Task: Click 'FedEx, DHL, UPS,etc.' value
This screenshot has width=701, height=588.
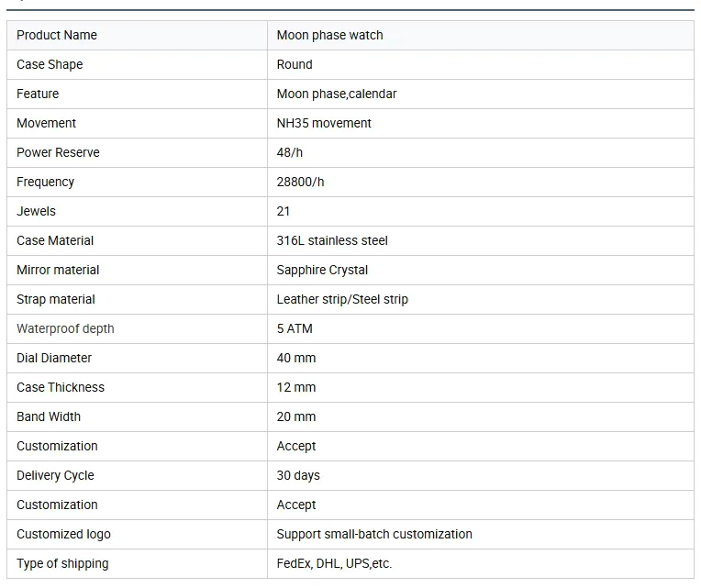Action: pyautogui.click(x=334, y=564)
